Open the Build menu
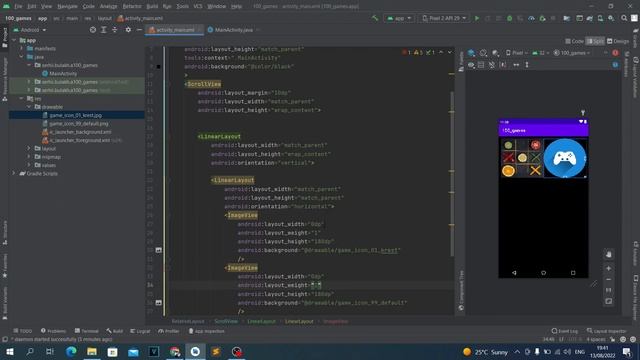Image resolution: width=640 pixels, height=360 pixels. pos(152,7)
